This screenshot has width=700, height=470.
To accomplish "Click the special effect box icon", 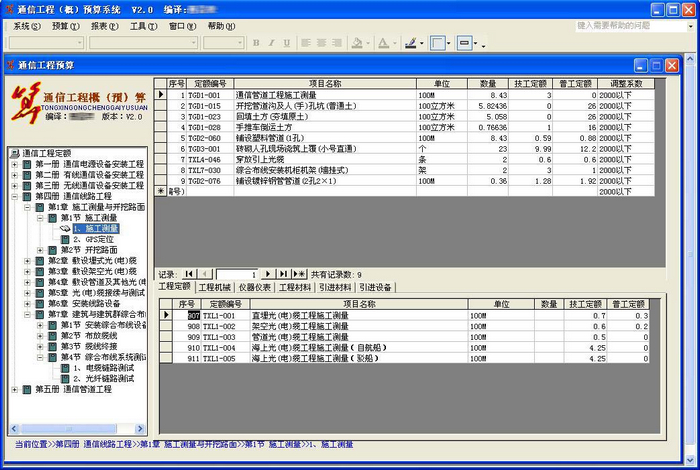I will click(465, 43).
